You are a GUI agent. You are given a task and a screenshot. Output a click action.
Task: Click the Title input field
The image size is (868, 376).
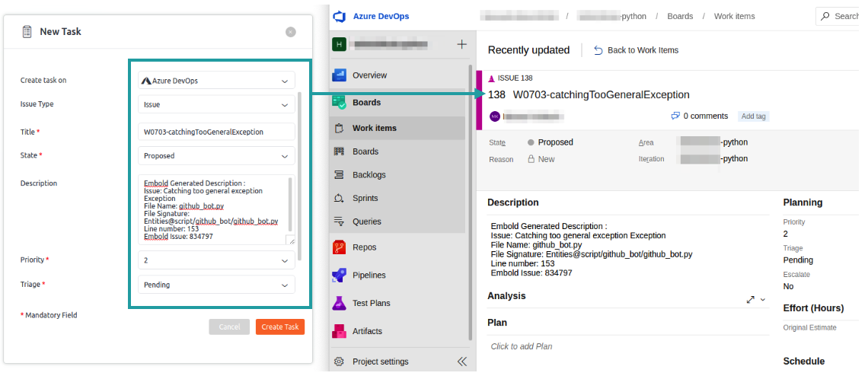pyautogui.click(x=216, y=132)
